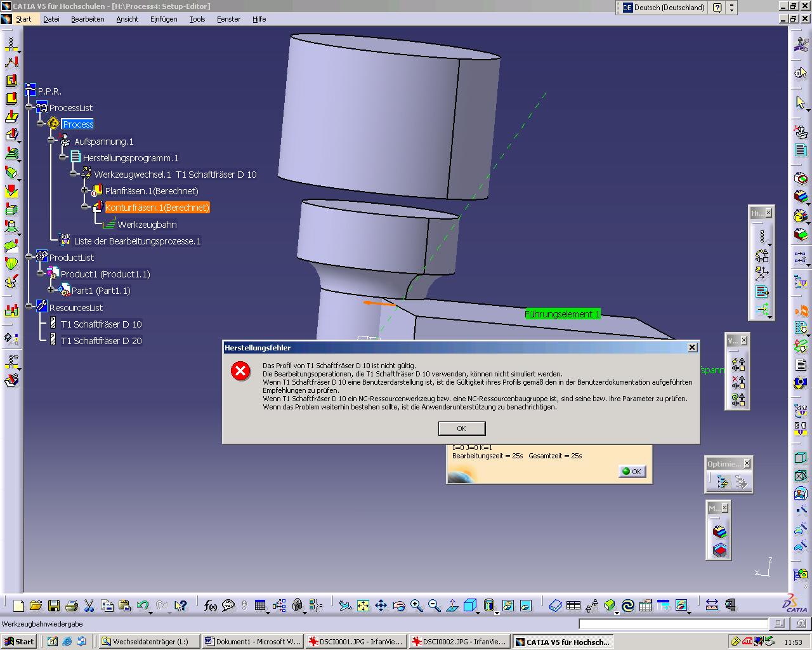This screenshot has height=650, width=812.
Task: Click the Open folder toolbar icon
Action: click(36, 606)
